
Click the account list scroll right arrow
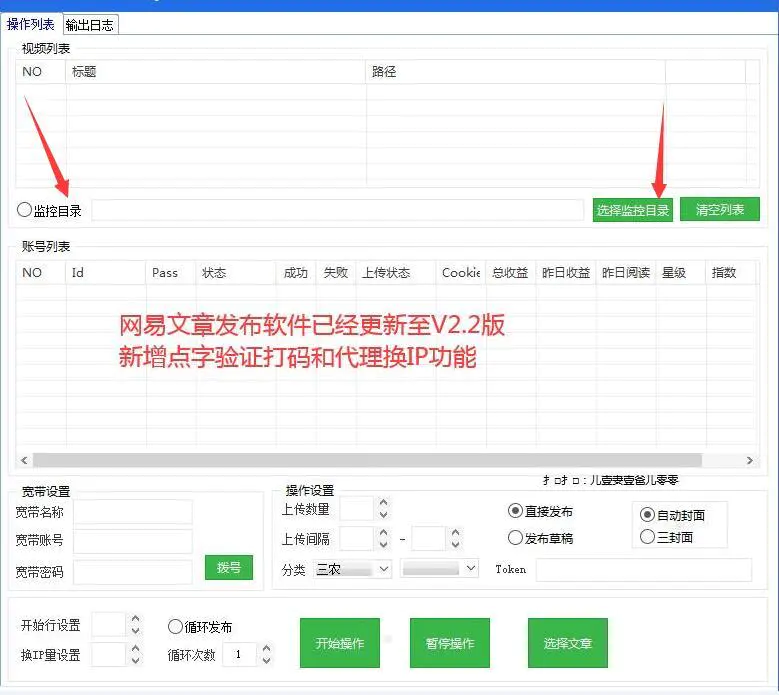pos(750,461)
